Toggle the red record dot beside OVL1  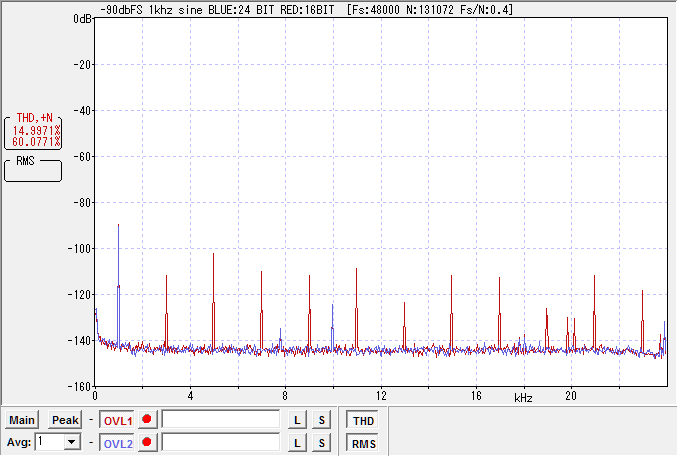147,419
